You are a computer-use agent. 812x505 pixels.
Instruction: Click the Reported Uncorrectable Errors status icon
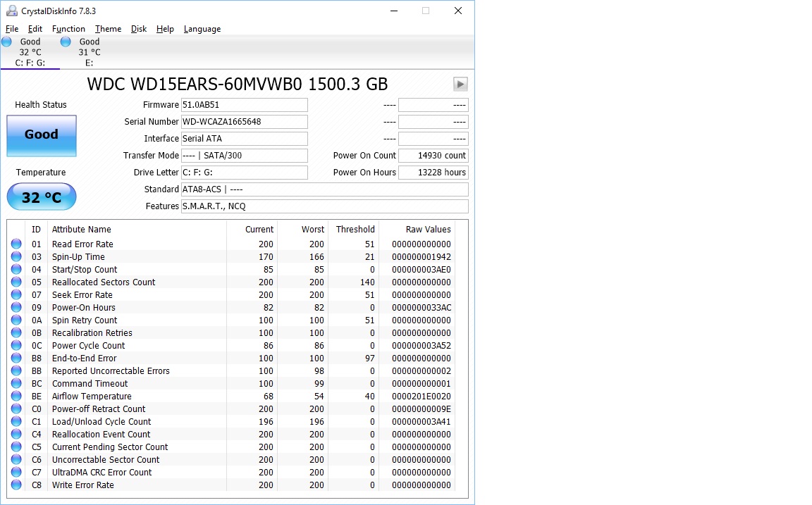tap(17, 370)
